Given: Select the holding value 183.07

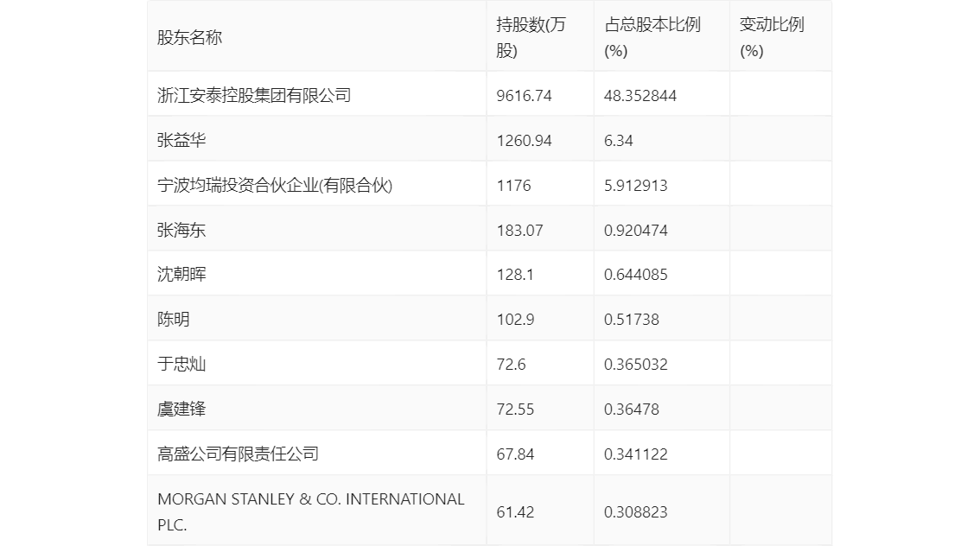Looking at the screenshot, I should click(519, 231).
